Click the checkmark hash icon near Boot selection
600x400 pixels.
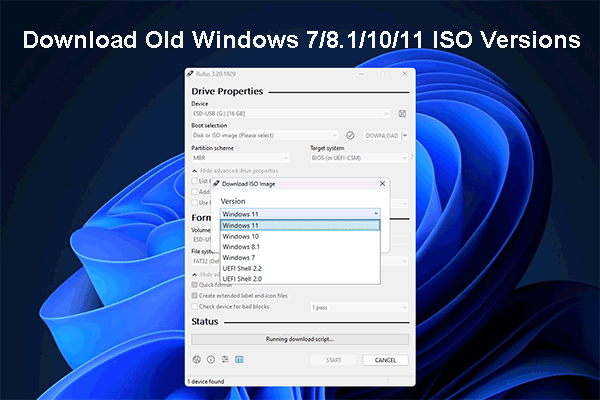point(350,136)
